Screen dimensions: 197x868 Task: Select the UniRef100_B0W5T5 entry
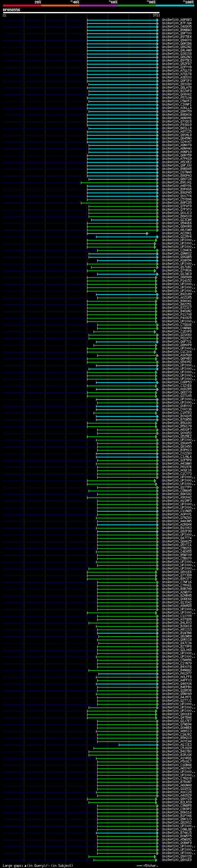(x=176, y=836)
